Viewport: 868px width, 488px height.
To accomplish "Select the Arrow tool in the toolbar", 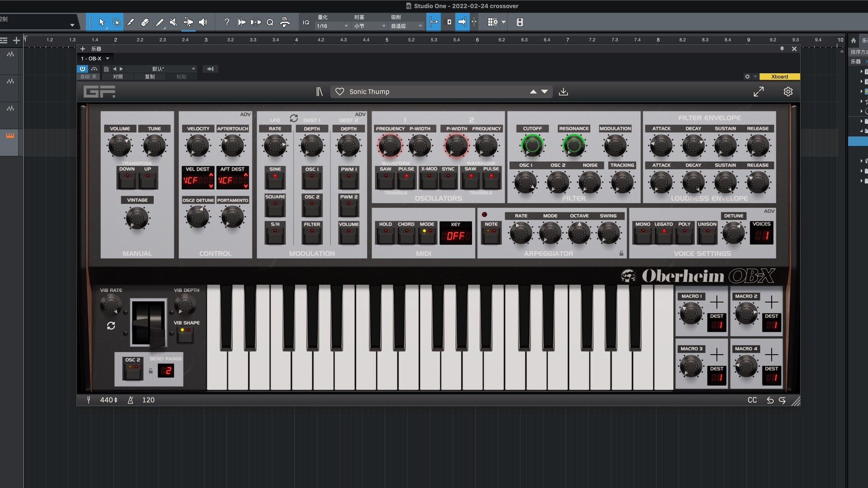I will click(x=102, y=22).
